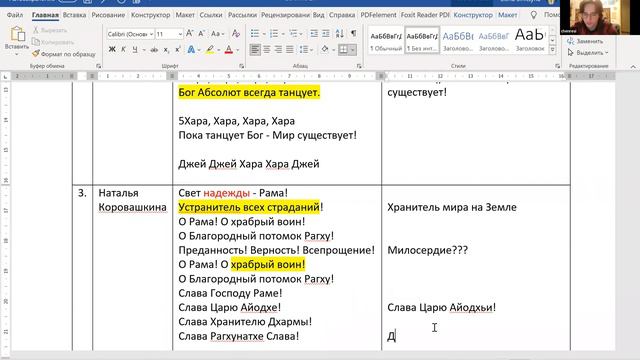640x360 pixels.
Task: Justify the paragraph text
Action: 289,49
